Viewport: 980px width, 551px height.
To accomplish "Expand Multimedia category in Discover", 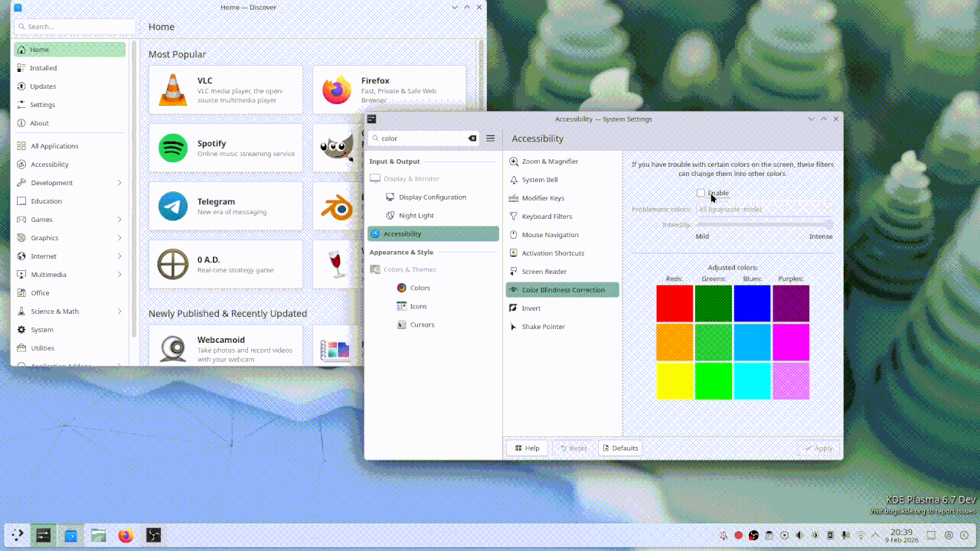I will click(x=69, y=275).
